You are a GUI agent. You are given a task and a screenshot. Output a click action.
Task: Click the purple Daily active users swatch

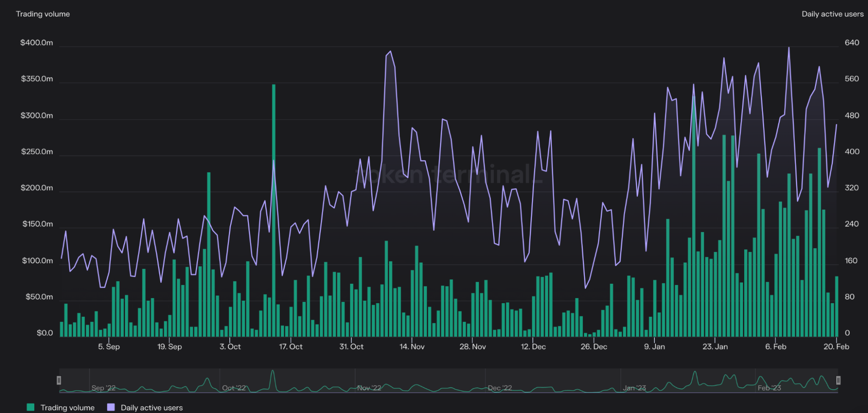click(x=111, y=407)
